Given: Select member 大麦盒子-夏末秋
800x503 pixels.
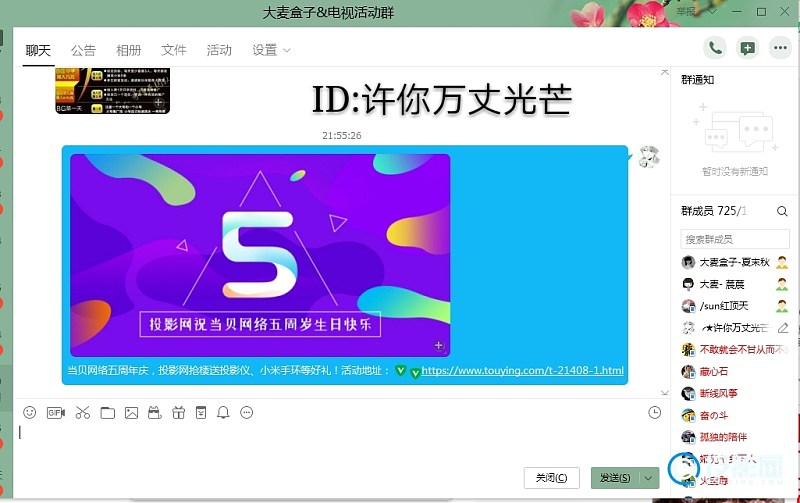Looking at the screenshot, I should coord(735,262).
